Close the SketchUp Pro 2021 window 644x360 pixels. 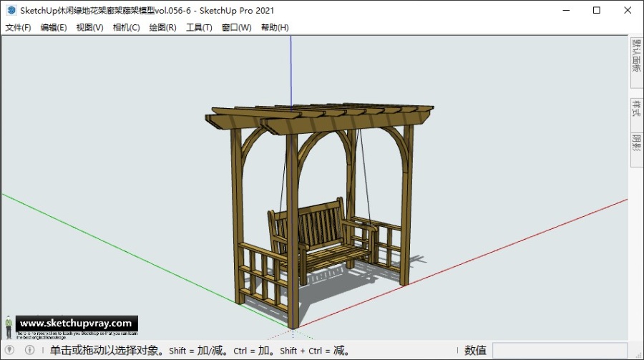[628, 10]
